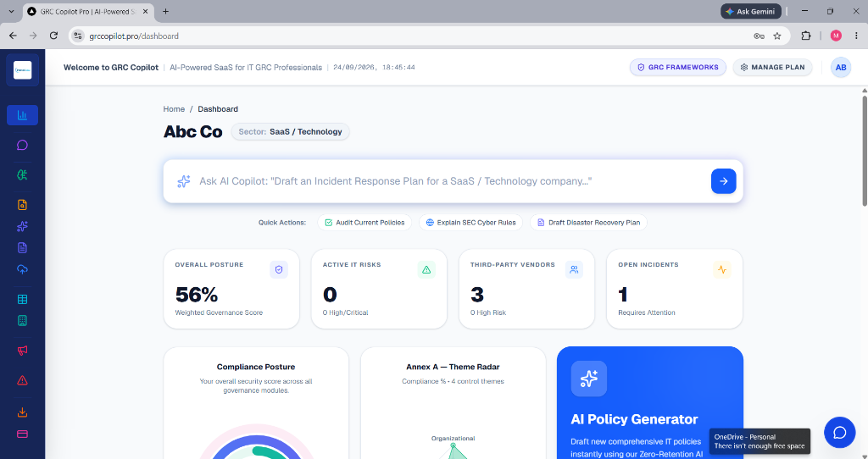Click the orange download sidebar icon
Screen dimensions: 868x459
tap(22, 412)
